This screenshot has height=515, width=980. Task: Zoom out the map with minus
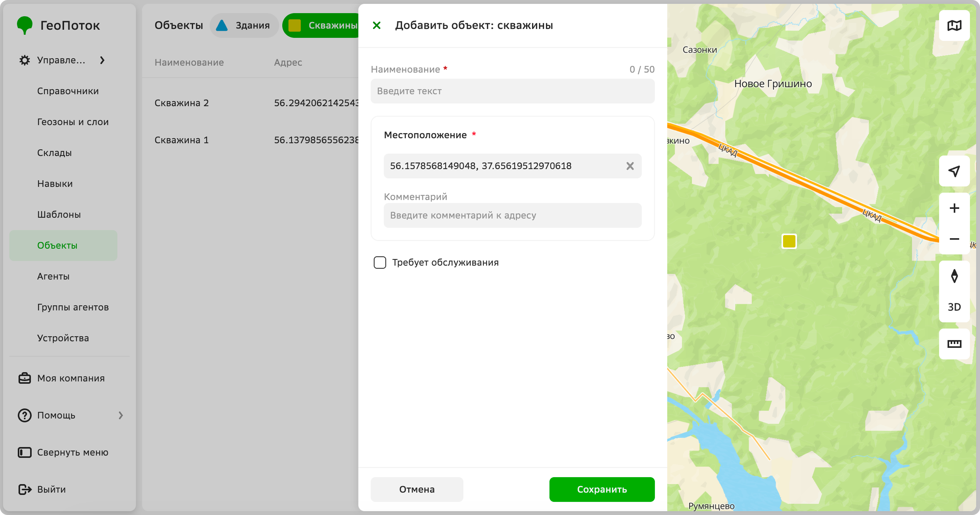954,239
